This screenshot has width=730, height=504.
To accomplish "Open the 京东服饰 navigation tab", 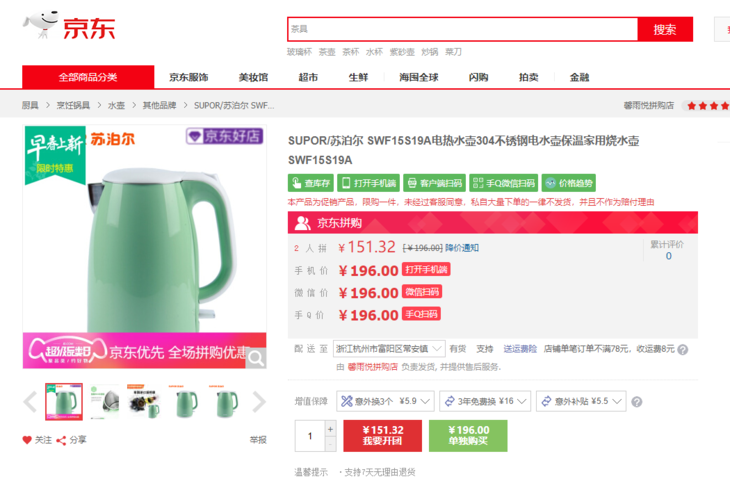I will click(188, 77).
